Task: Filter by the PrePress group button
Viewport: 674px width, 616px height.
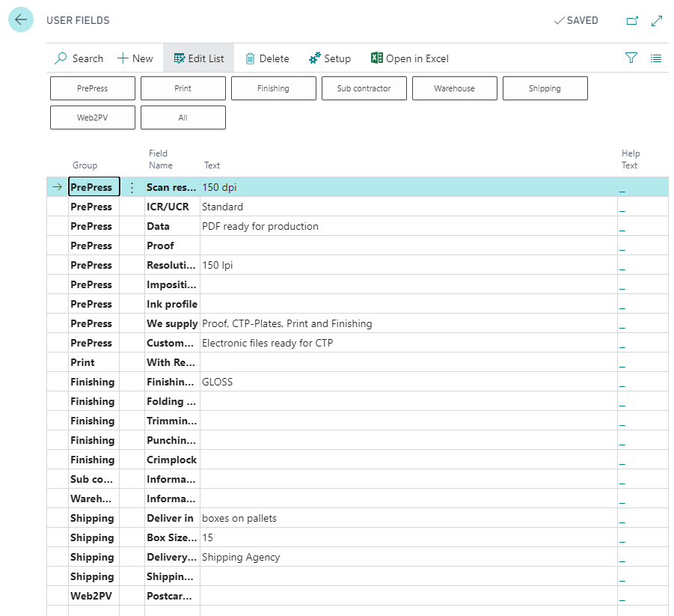Action: tap(93, 88)
